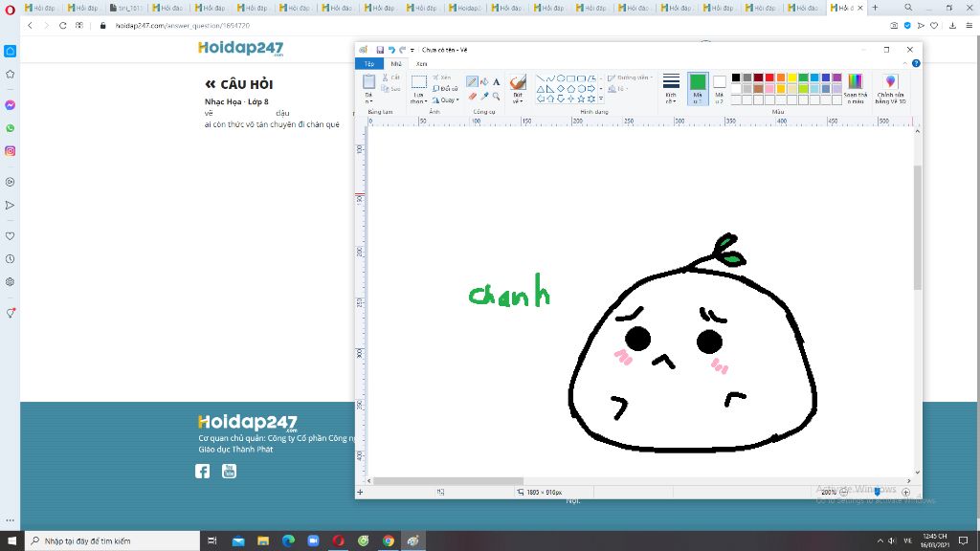Pick the black color swatch
980x551 pixels.
click(736, 78)
